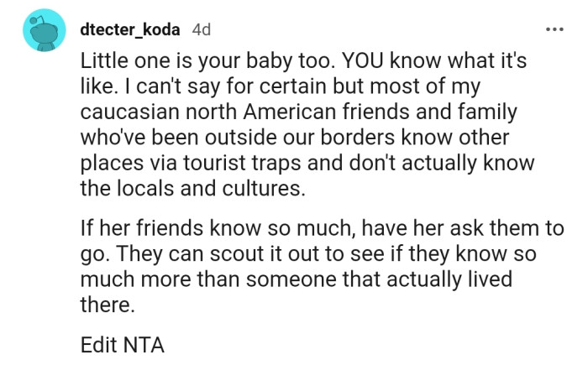Viewport: 588px width, 365px height.
Task: Click the capitalized word 'YOU'
Action: click(363, 60)
